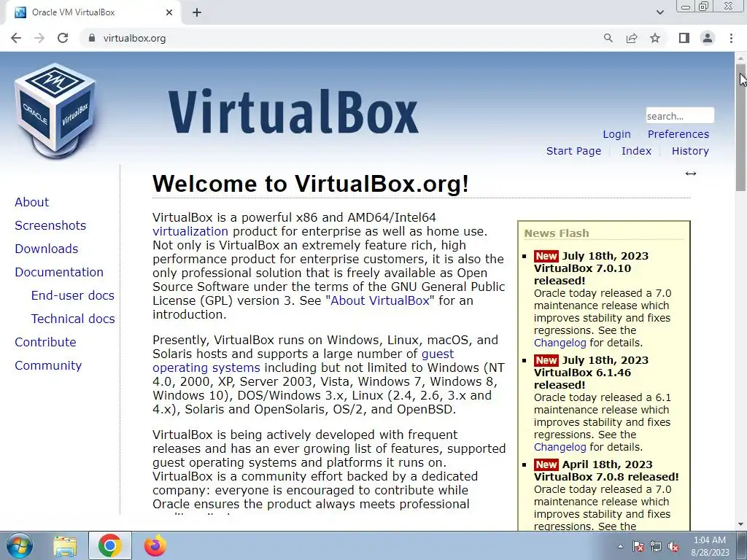Open Community in the sidebar
The width and height of the screenshot is (747, 560).
[48, 365]
